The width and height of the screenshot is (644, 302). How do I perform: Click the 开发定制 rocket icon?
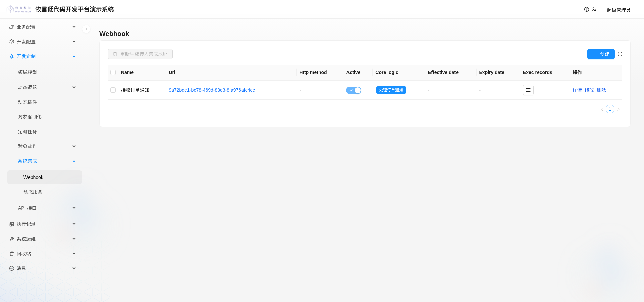[12, 56]
